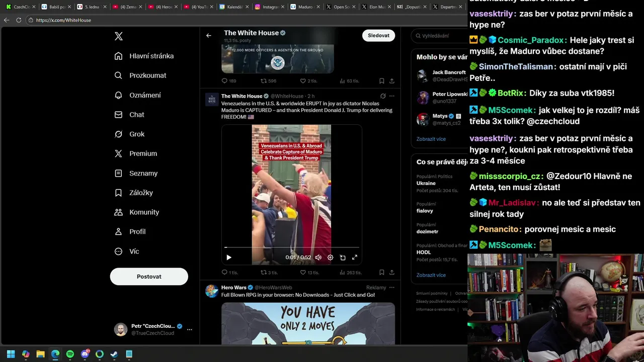Open the Ukraine trending topic
The height and width of the screenshot is (362, 644).
coord(426,184)
